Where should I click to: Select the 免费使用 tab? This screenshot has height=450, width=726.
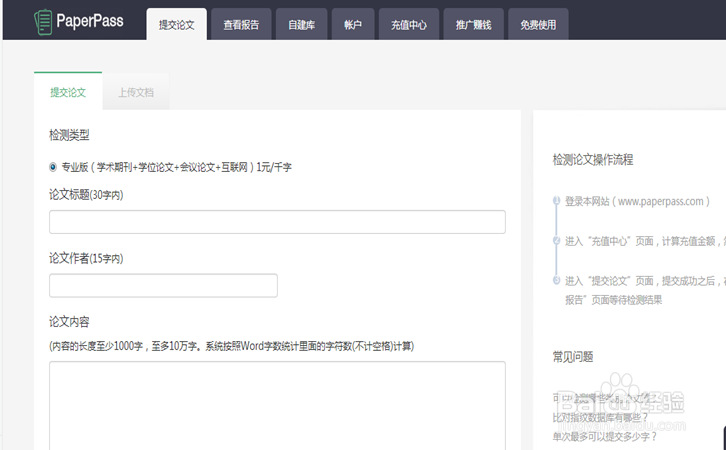pos(538,24)
